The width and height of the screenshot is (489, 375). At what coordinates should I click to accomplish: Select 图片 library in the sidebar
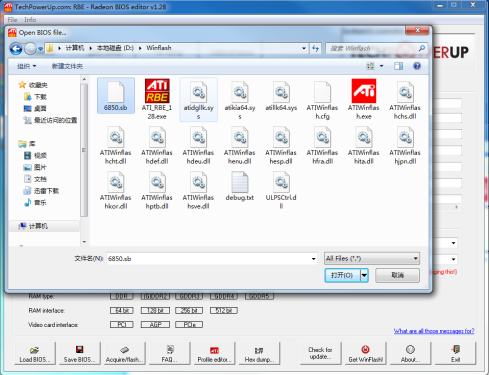35,167
